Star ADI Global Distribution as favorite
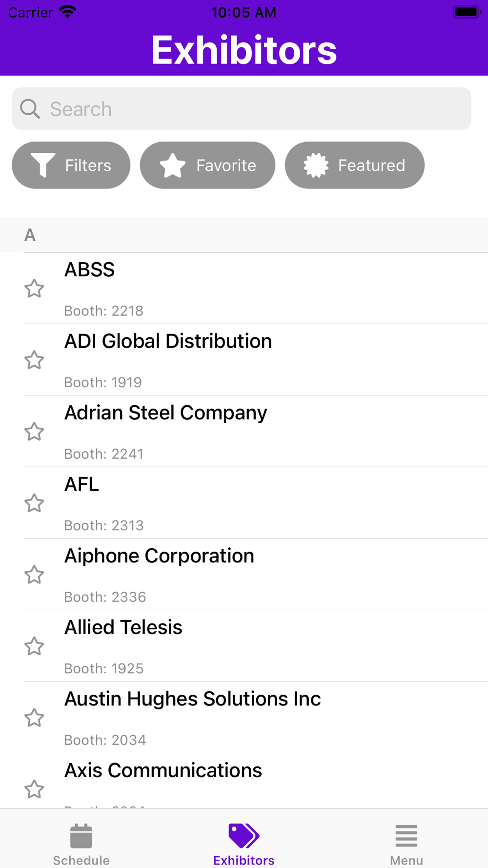The image size is (488, 868). click(34, 360)
